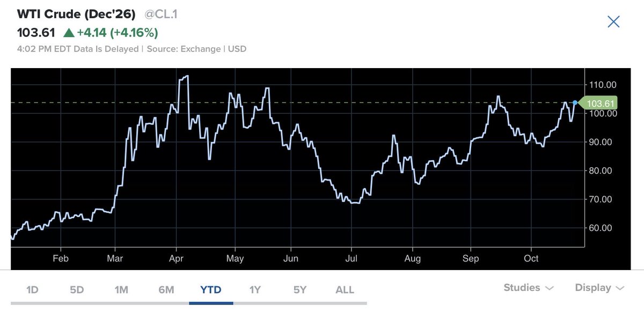This screenshot has height=313, width=644.
Task: Click the 4:02 PM EDT delayed data note
Action: point(79,49)
